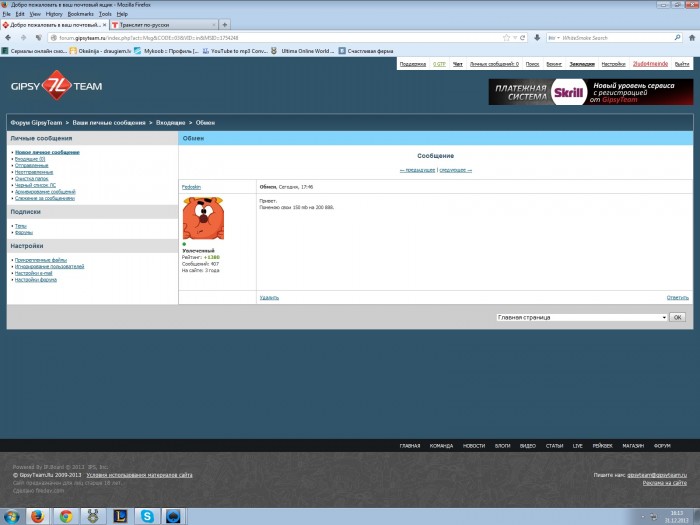
Task: Click the Выйти logout link
Action: tap(682, 64)
